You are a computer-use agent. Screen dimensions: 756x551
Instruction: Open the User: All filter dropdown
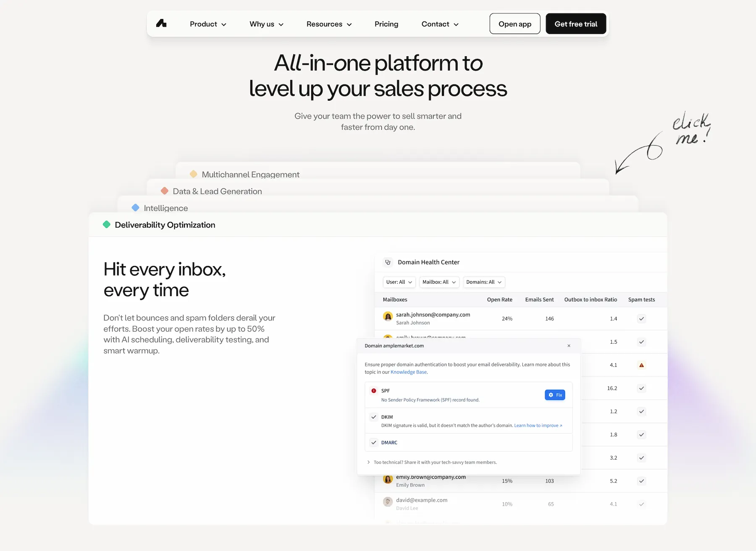pyautogui.click(x=399, y=282)
